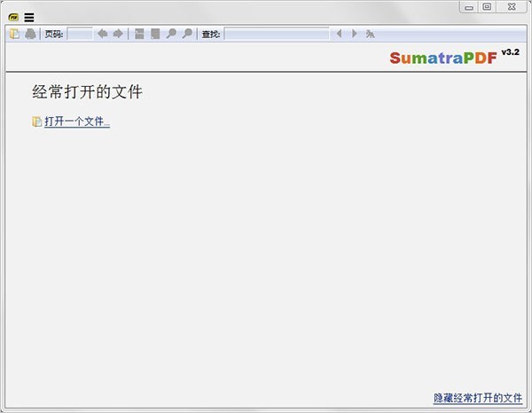
Task: Click Find Next arrow
Action: click(354, 34)
